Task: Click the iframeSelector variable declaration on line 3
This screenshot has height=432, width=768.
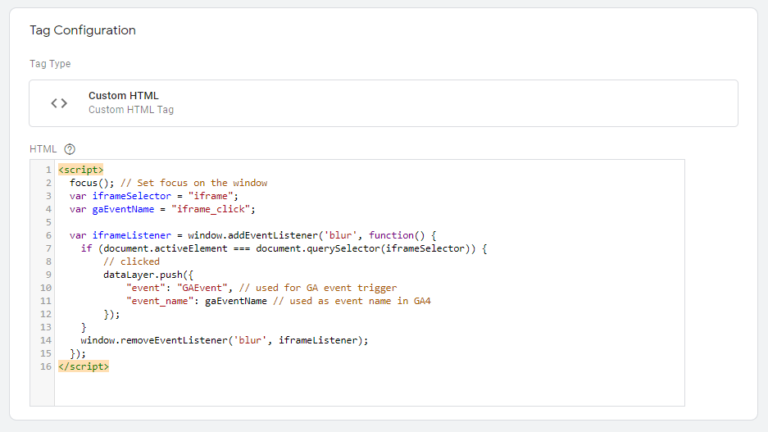Action: click(x=154, y=196)
